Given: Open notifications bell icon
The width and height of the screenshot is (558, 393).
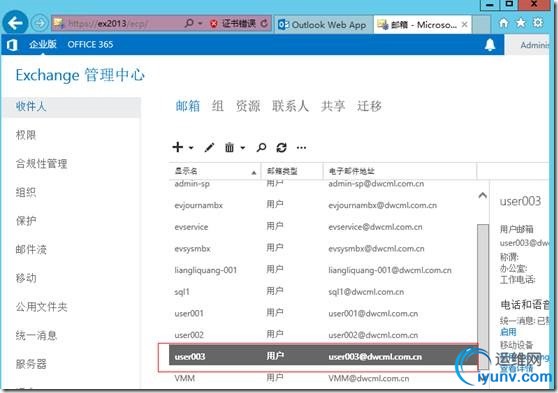Looking at the screenshot, I should click(490, 45).
